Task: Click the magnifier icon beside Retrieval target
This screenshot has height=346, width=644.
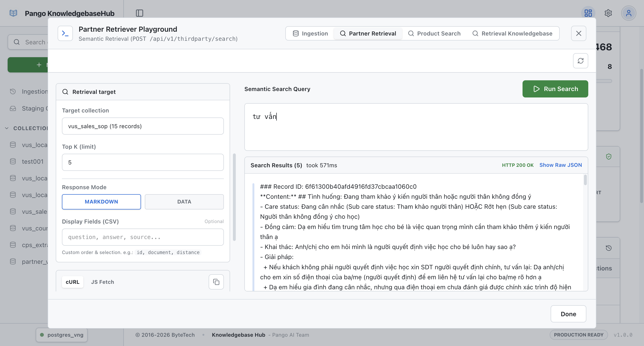Action: (x=65, y=92)
